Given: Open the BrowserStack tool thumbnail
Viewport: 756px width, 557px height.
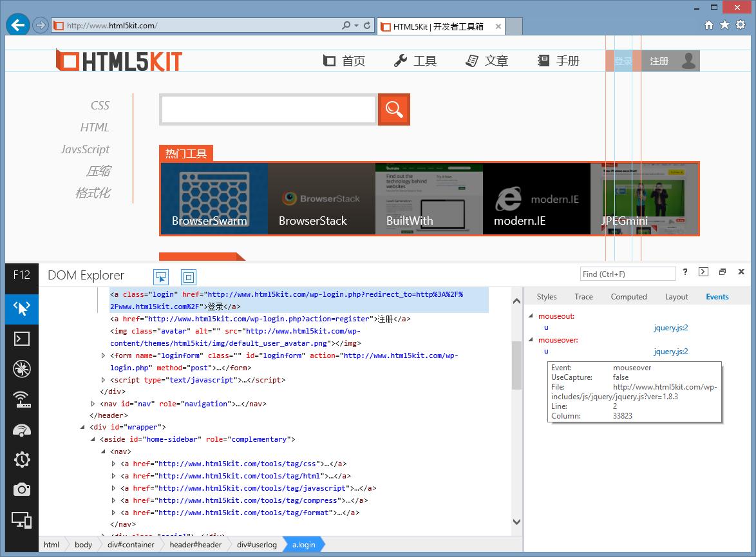Looking at the screenshot, I should pyautogui.click(x=321, y=199).
